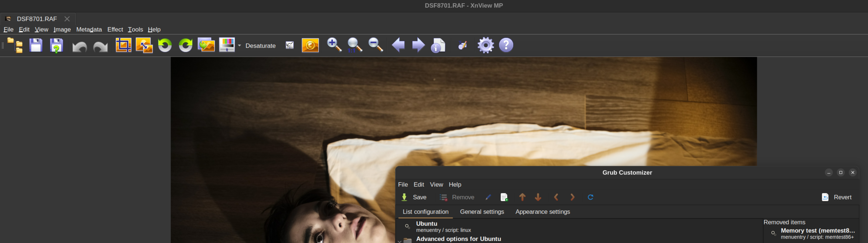Screen dimensions: 868x243
Task: Open the XnView File menu
Action: pos(8,30)
